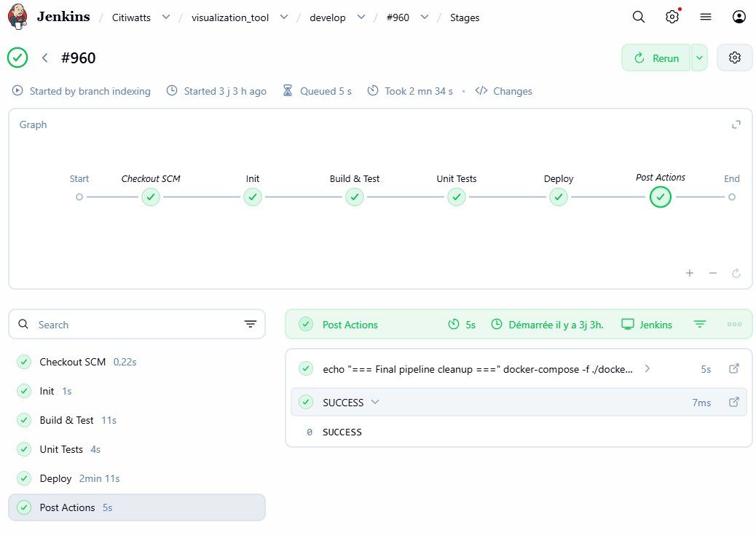Click the stage Search field
756x538 pixels.
[137, 325]
